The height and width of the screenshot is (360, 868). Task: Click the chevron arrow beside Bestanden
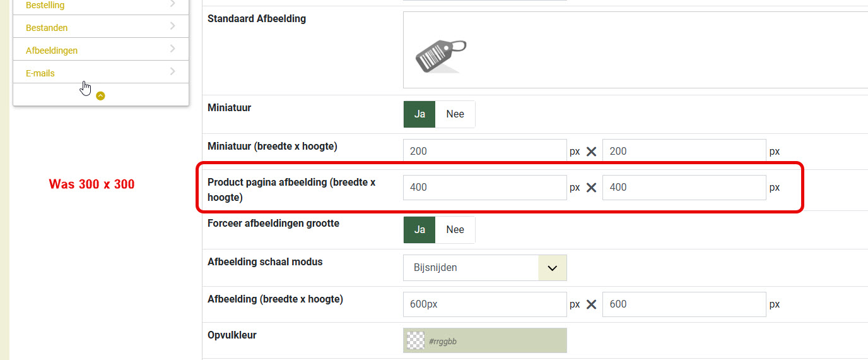(172, 27)
